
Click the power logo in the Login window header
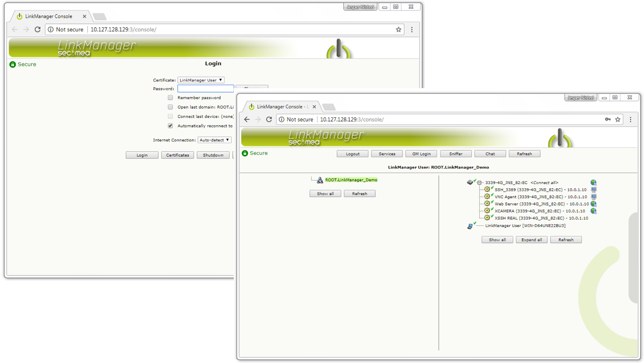(x=339, y=49)
